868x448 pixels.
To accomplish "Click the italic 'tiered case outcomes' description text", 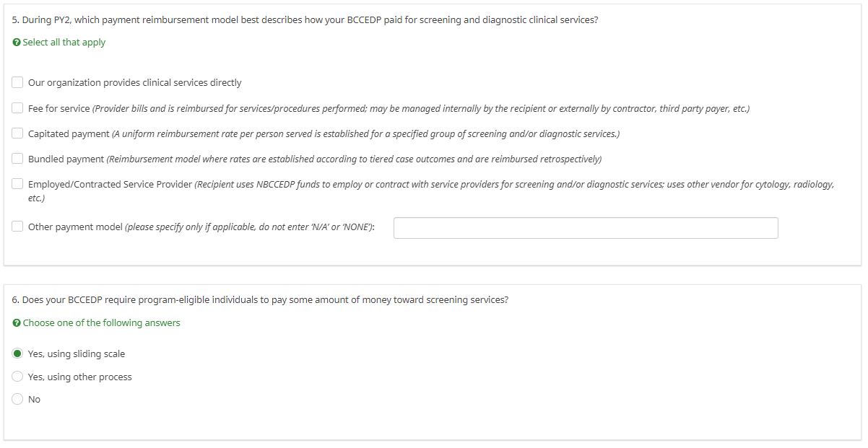I will (x=354, y=159).
